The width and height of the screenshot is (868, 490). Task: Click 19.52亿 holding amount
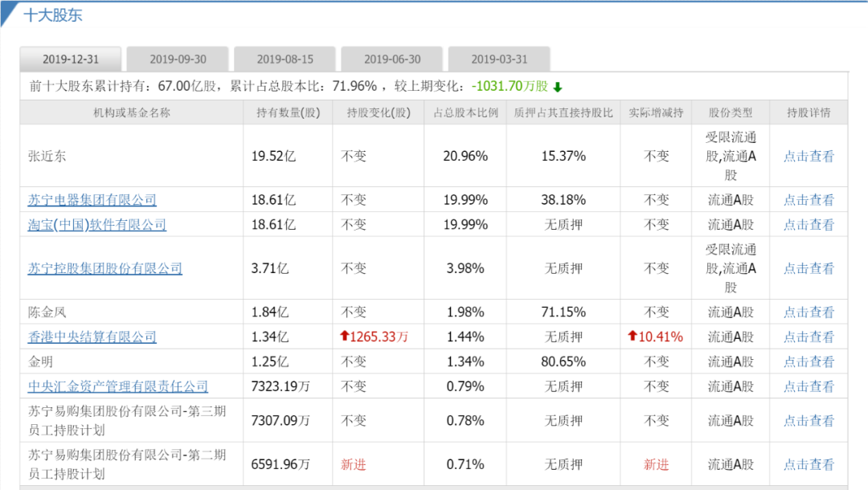273,156
